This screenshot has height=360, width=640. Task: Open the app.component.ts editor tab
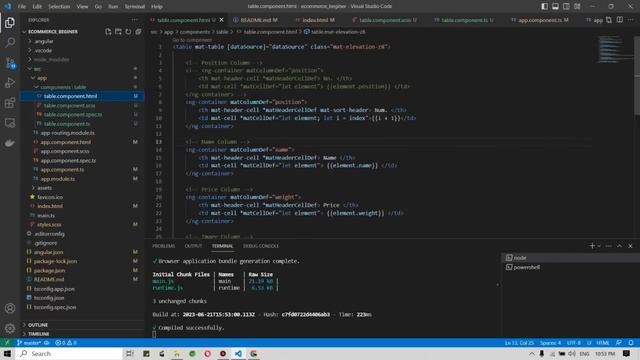540,20
